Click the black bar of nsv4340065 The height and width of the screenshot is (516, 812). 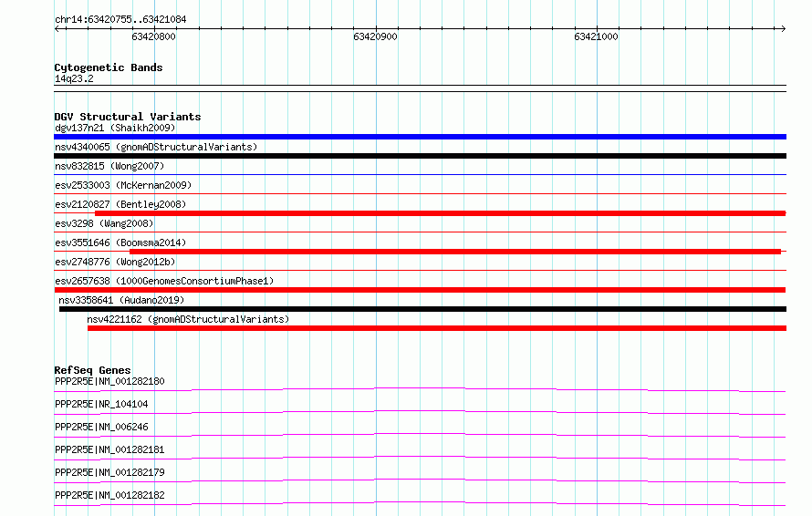coord(420,156)
